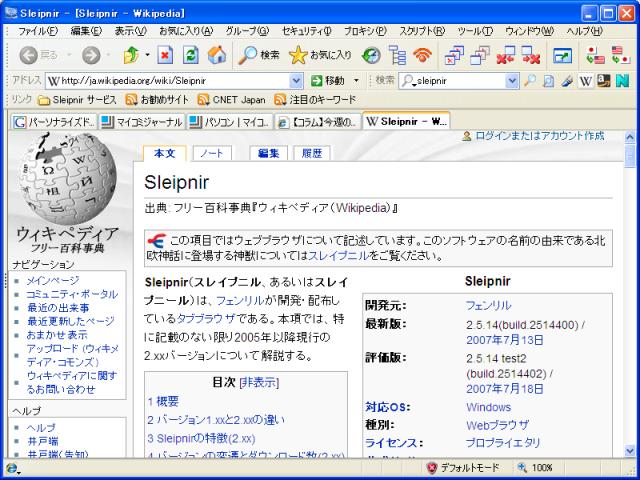Viewport: 640px width, 480px height.
Task: Click the page scrollbar down arrow
Action: point(630,451)
